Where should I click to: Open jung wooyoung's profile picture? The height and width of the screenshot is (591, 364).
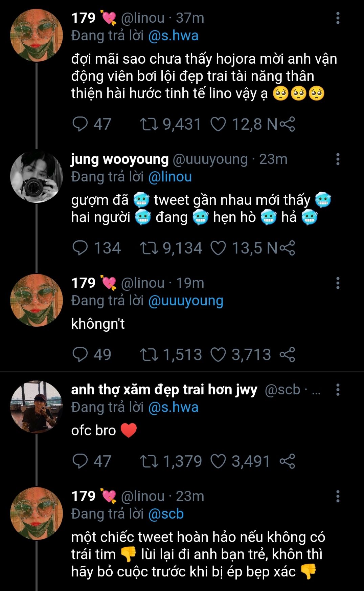[37, 177]
